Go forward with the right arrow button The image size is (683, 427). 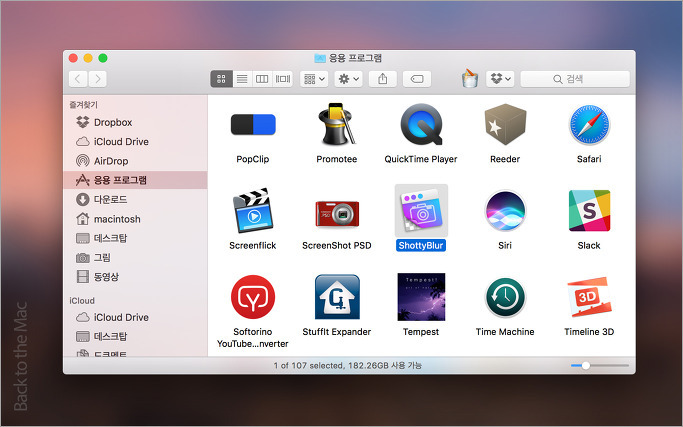pyautogui.click(x=98, y=79)
